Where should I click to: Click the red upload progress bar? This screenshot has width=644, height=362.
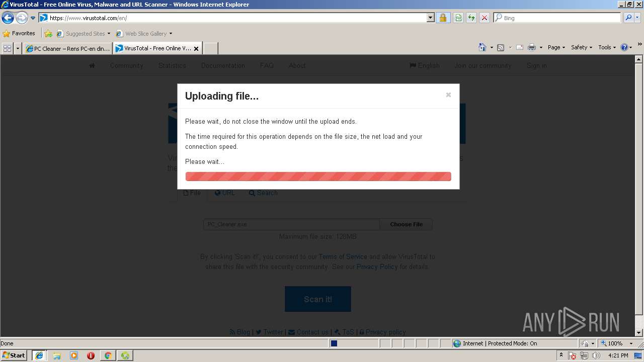[318, 176]
